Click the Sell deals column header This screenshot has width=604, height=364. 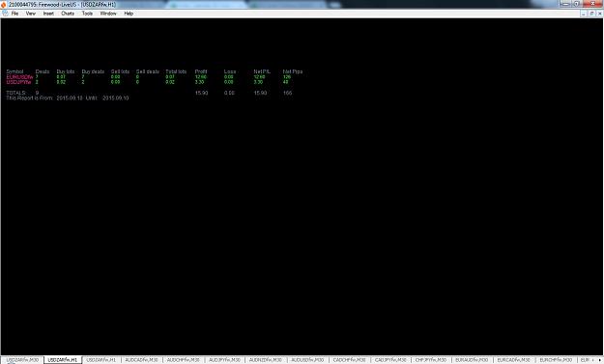coord(148,71)
